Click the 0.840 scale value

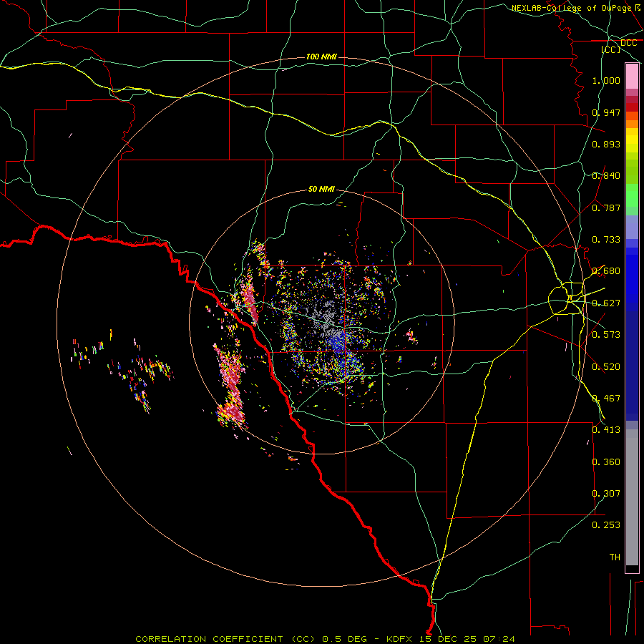(x=606, y=176)
